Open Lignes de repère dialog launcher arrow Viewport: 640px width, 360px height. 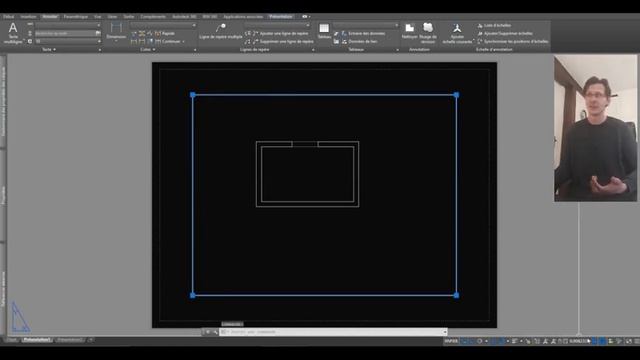[313, 50]
